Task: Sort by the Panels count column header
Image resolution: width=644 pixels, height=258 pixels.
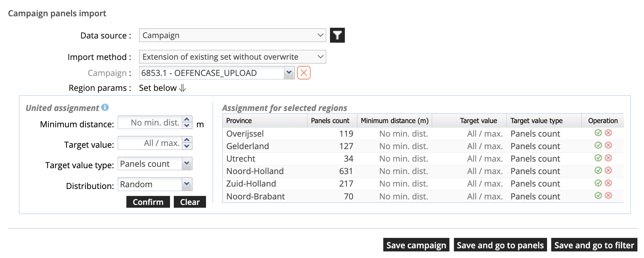Action: tap(330, 121)
